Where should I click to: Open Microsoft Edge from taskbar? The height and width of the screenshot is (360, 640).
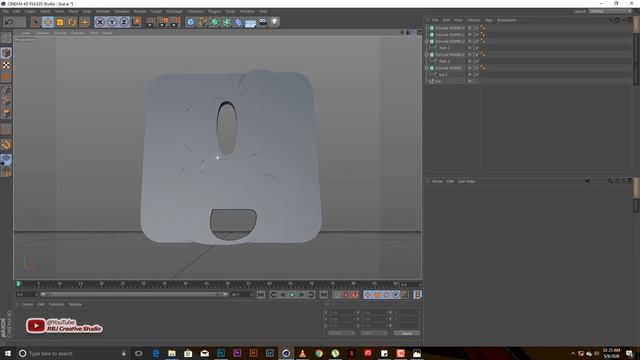point(156,353)
